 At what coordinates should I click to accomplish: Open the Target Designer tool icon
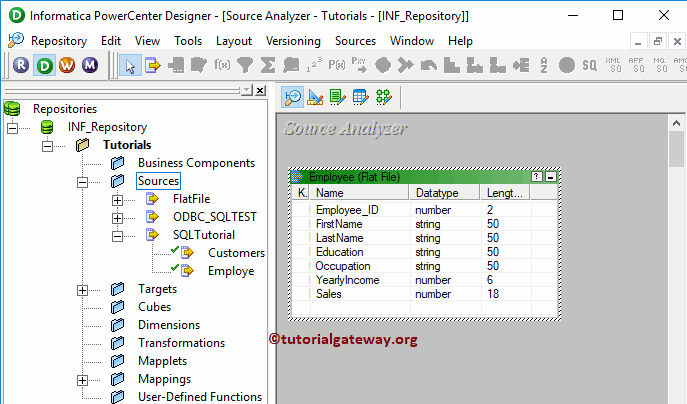[x=316, y=97]
